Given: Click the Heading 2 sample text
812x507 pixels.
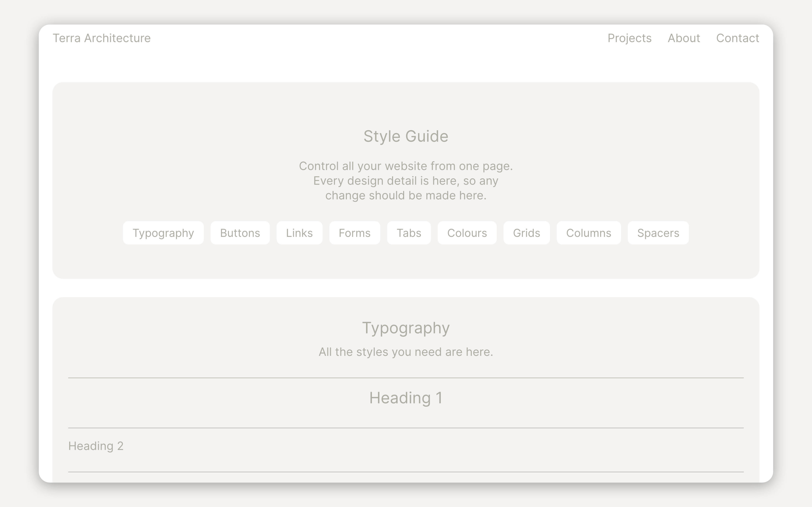Looking at the screenshot, I should click(96, 446).
